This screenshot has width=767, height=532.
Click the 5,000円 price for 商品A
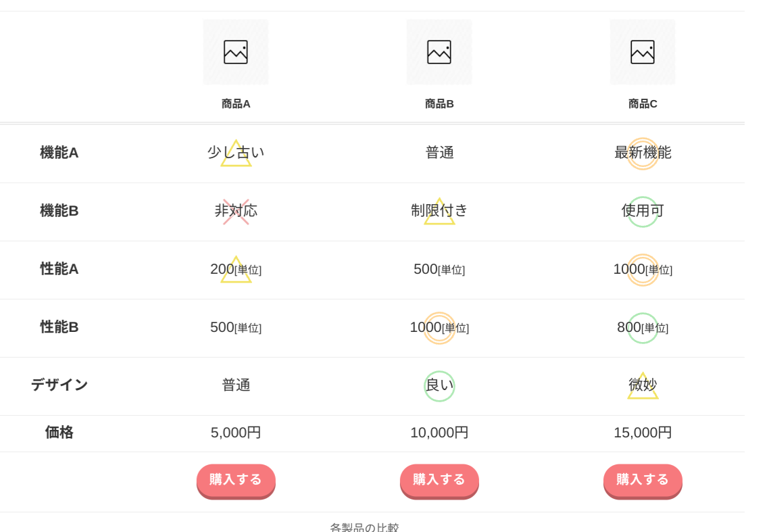click(x=236, y=433)
